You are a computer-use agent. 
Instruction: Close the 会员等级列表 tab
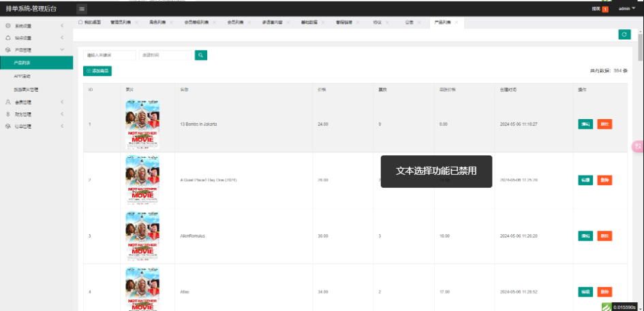click(215, 22)
